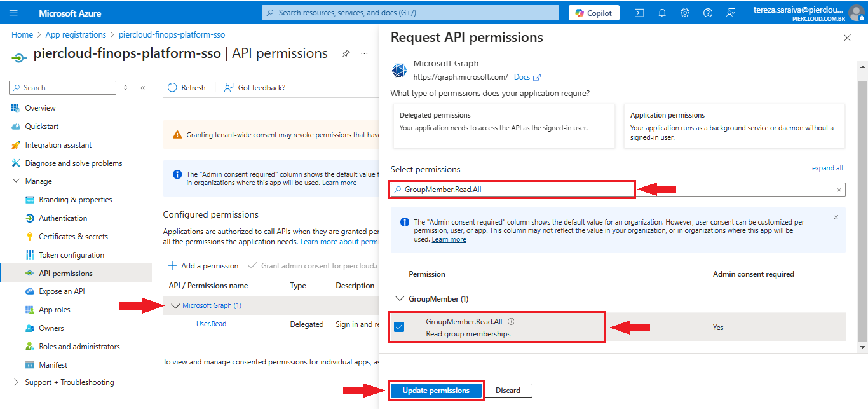This screenshot has width=868, height=409.
Task: Go to Token configuration in sidebar
Action: 71,255
